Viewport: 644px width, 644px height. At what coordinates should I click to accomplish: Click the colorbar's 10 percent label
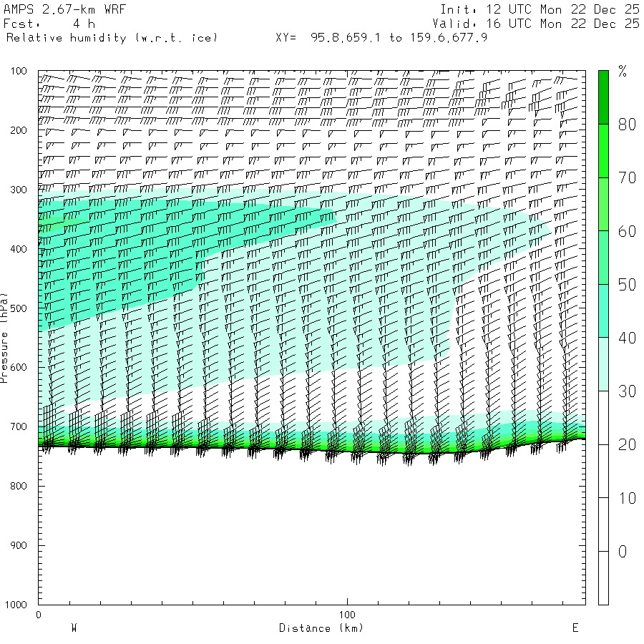pos(627,498)
